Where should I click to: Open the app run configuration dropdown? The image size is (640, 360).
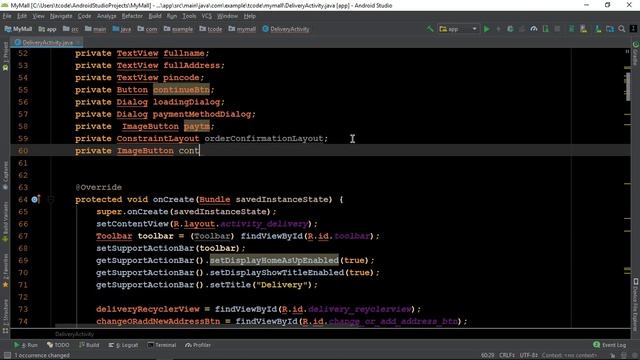(458, 29)
